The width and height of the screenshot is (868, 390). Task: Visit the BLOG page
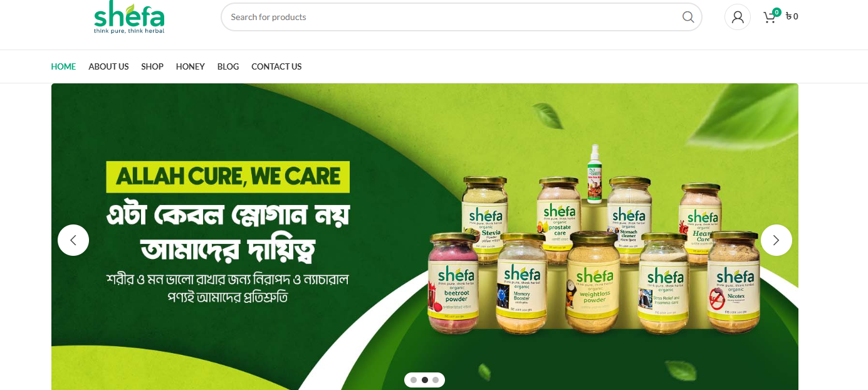pyautogui.click(x=228, y=66)
